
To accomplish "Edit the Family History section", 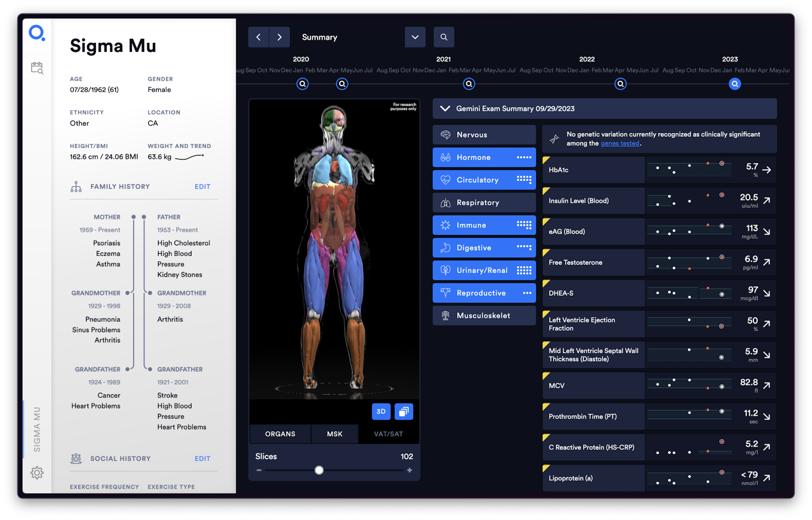I will coord(202,186).
